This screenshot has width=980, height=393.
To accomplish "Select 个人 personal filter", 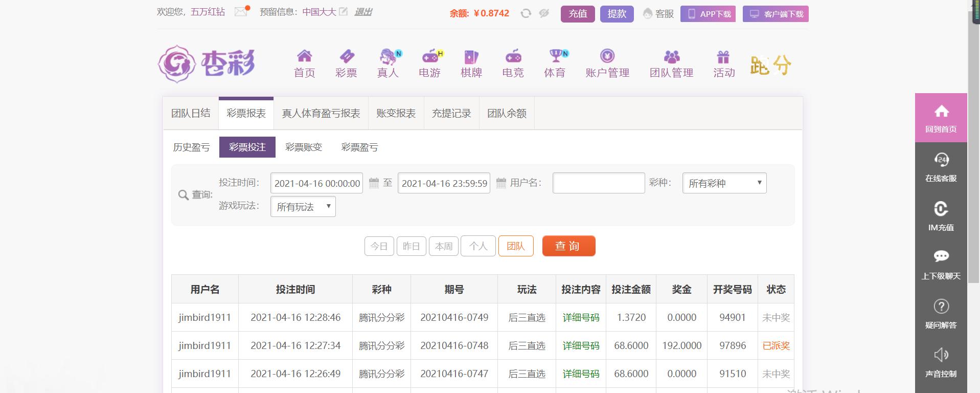I will click(x=478, y=246).
